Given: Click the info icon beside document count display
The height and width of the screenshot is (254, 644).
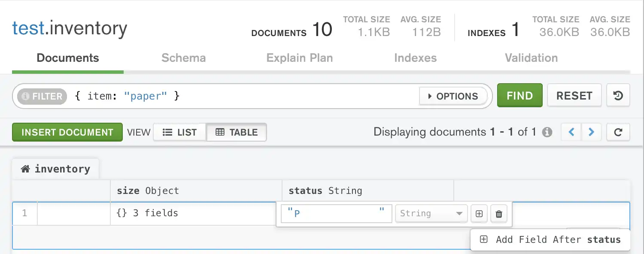Looking at the screenshot, I should click(547, 132).
